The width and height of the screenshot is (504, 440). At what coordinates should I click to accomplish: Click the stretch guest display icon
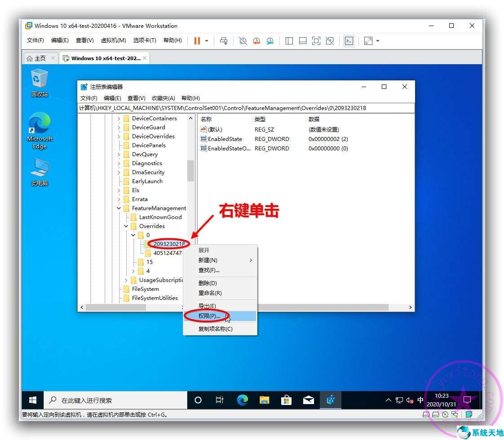click(368, 41)
